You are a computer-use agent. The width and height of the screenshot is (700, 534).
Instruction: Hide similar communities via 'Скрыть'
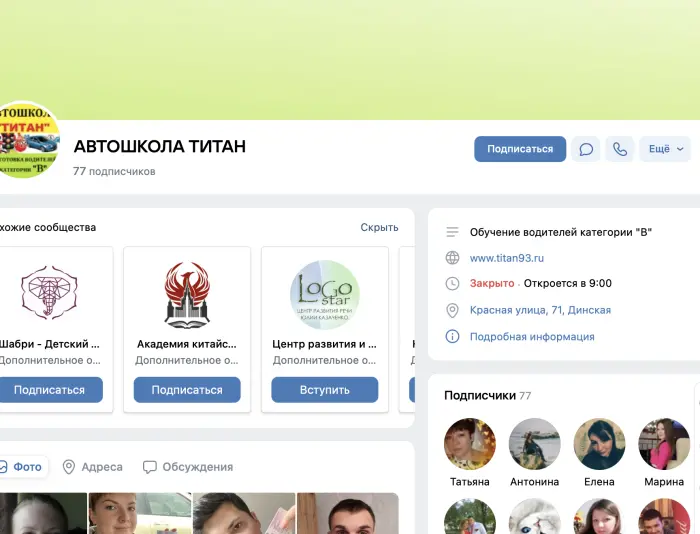point(379,227)
